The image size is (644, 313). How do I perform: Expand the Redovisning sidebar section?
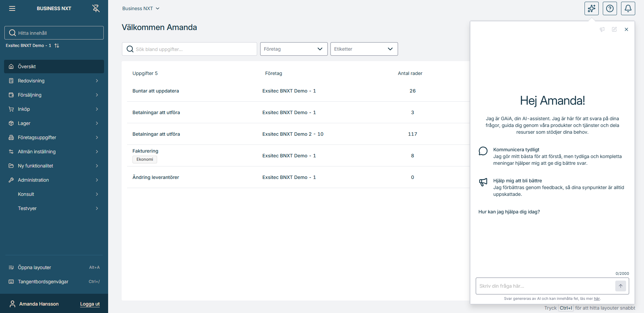coord(31,80)
